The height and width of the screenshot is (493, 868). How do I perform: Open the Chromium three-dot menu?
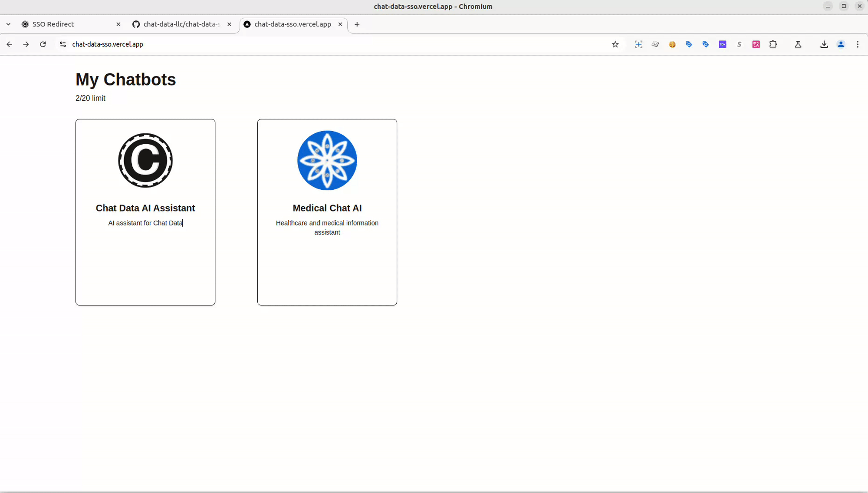[x=858, y=44]
